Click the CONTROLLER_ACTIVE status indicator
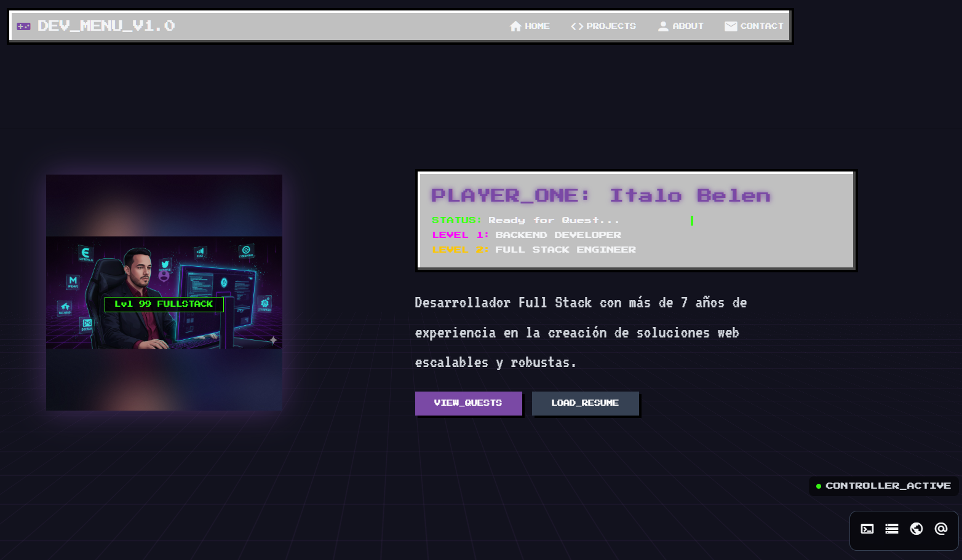Viewport: 962px width, 560px height. [883, 486]
